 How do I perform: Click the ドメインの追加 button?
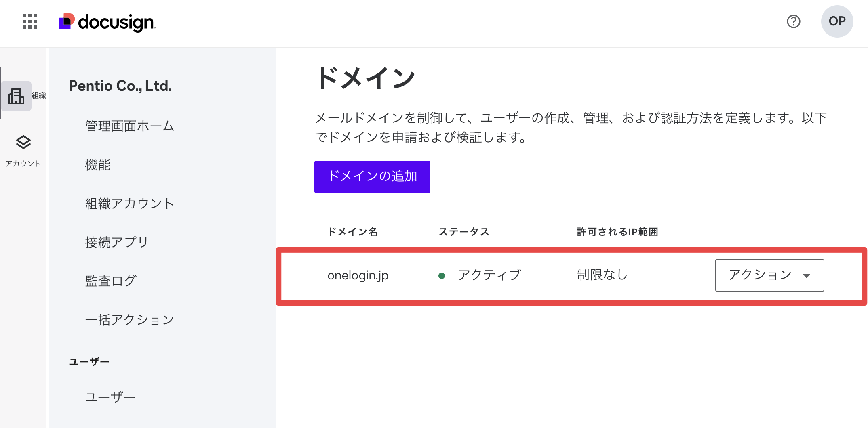[x=372, y=176]
